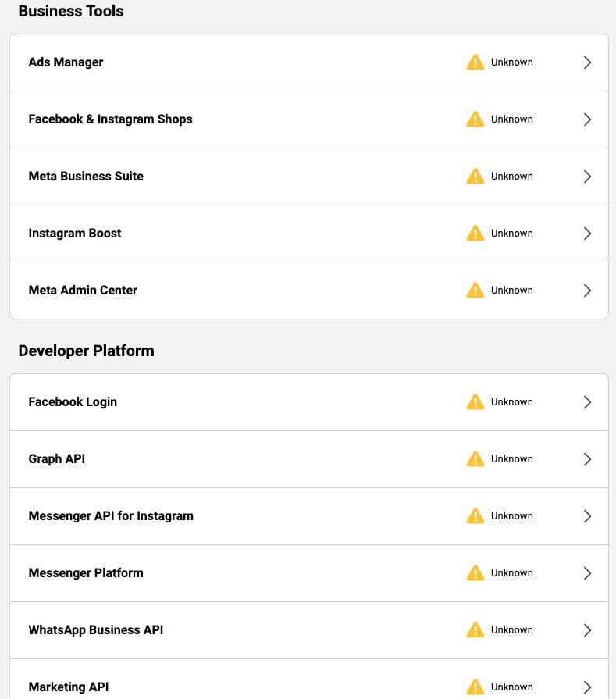Select the Business Tools section heading

tap(70, 11)
